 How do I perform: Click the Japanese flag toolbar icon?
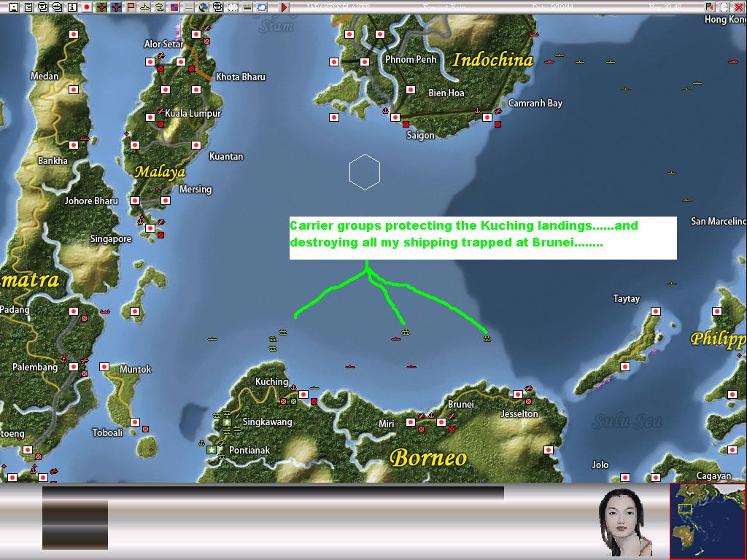click(87, 7)
